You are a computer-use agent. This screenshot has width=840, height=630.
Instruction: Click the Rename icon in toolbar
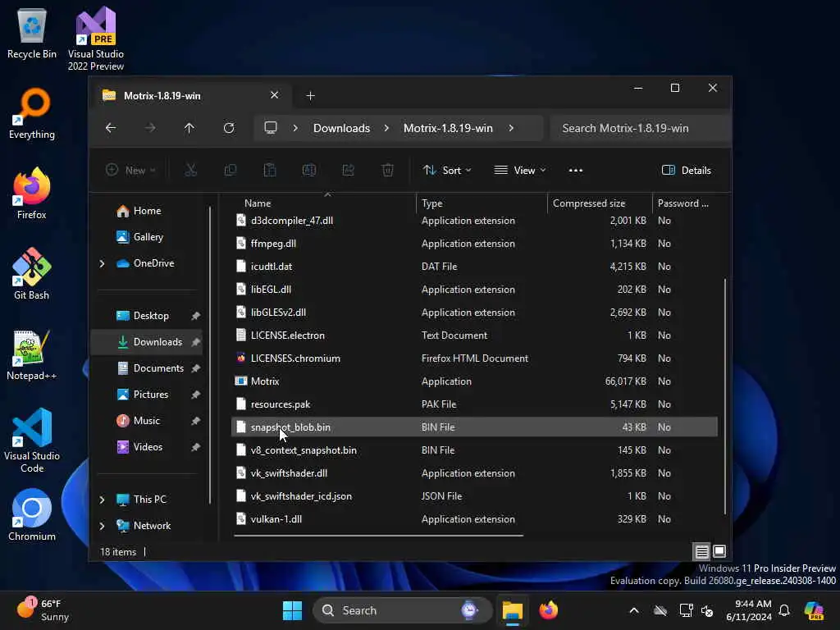pyautogui.click(x=309, y=171)
